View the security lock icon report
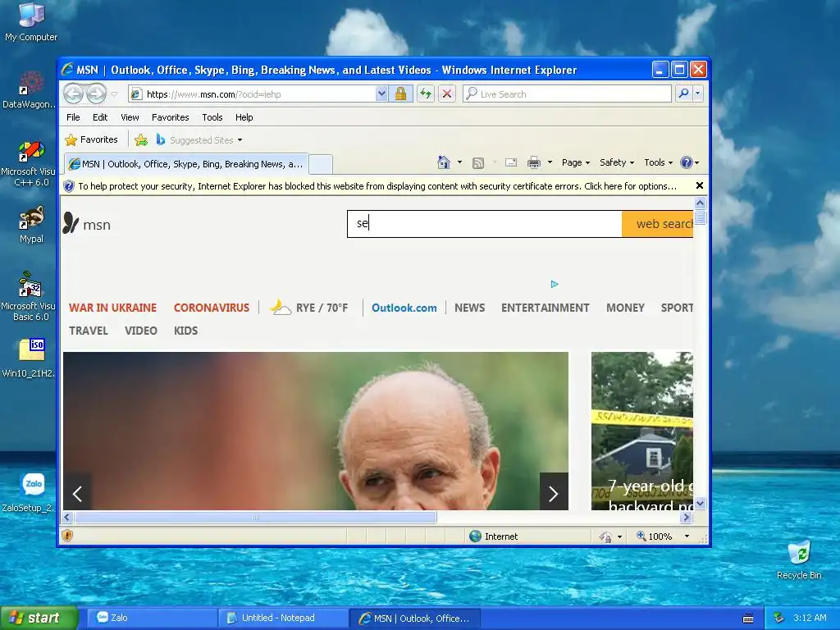Image resolution: width=840 pixels, height=630 pixels. pyautogui.click(x=400, y=94)
